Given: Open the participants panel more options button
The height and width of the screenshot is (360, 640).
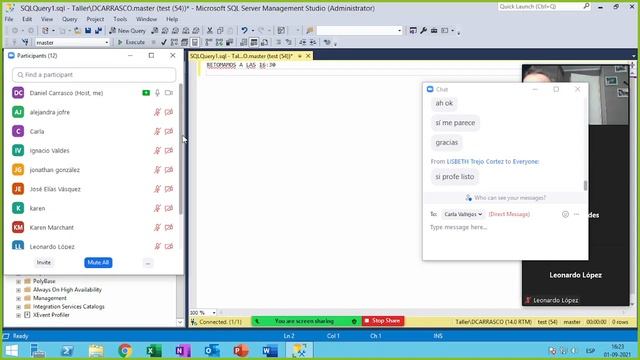Looking at the screenshot, I should point(148,263).
